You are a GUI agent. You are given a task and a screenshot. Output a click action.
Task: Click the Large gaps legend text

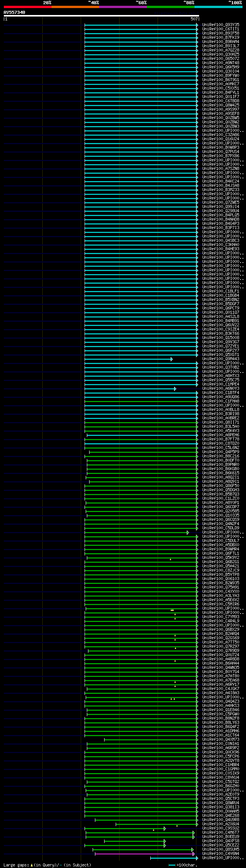(x=47, y=865)
